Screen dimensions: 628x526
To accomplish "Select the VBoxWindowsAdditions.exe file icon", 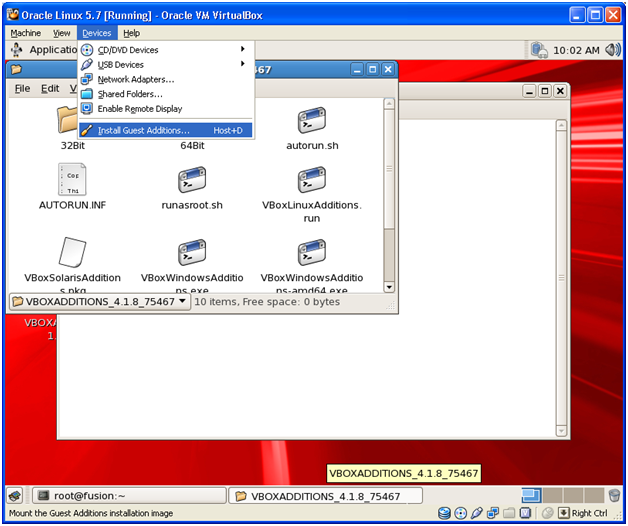I will point(192,253).
